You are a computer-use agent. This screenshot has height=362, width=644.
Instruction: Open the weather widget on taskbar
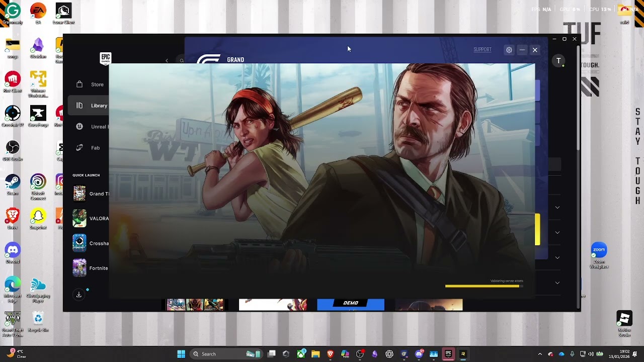[x=16, y=354]
